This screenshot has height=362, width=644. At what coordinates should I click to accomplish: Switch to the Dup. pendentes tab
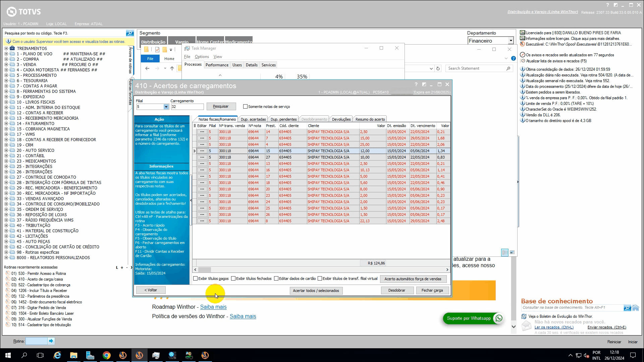[x=283, y=119]
